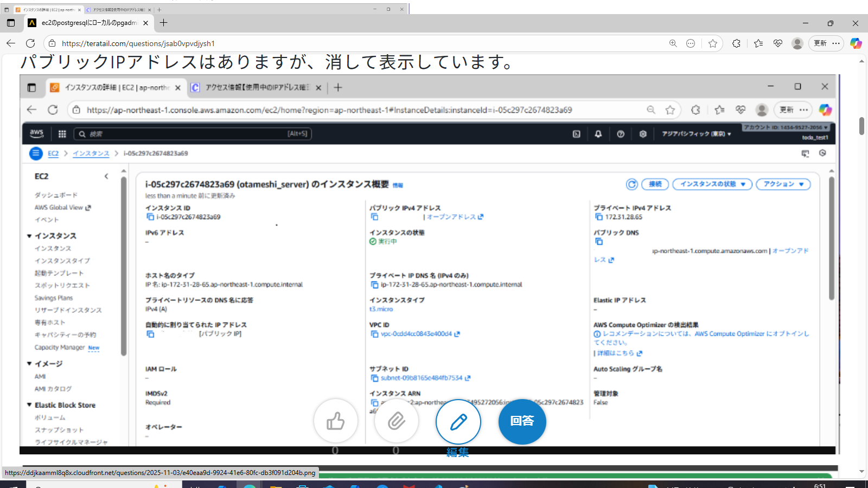This screenshot has height=488, width=868.
Task: Click the instance summary refresh icon
Action: click(631, 184)
